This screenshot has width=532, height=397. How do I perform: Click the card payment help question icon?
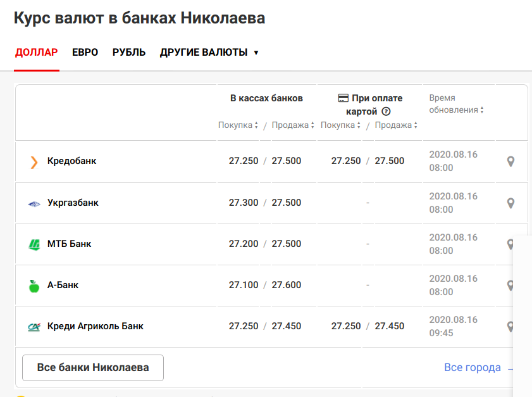coord(386,111)
